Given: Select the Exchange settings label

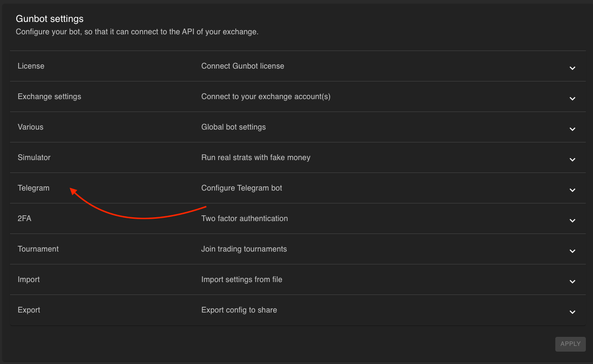Looking at the screenshot, I should (x=50, y=97).
